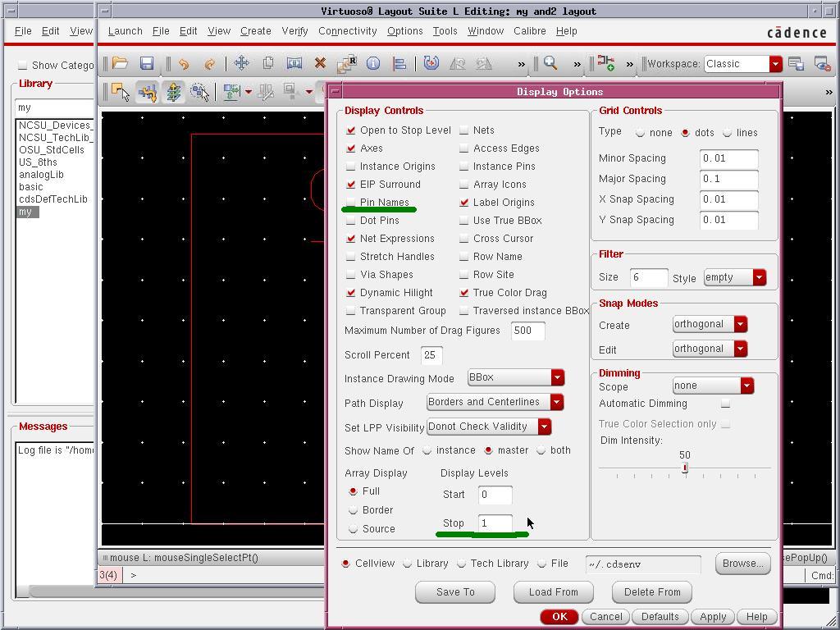Open the Calibre menu

(x=530, y=31)
